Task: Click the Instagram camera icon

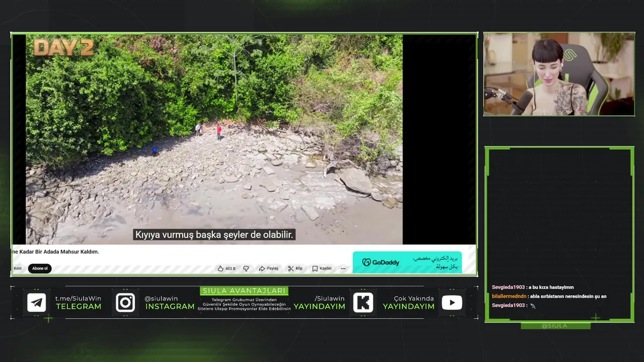Action: (x=125, y=303)
